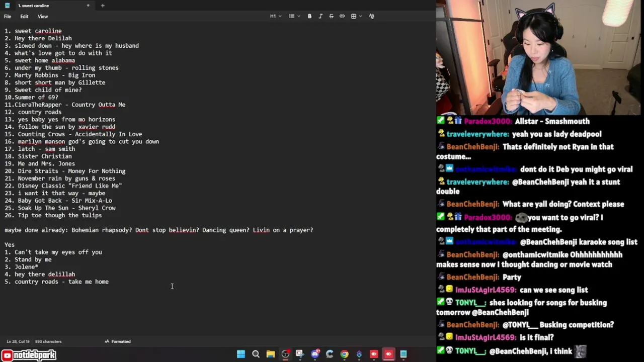The height and width of the screenshot is (362, 644).
Task: Click the standalone 'Yes' line
Action: (x=10, y=245)
